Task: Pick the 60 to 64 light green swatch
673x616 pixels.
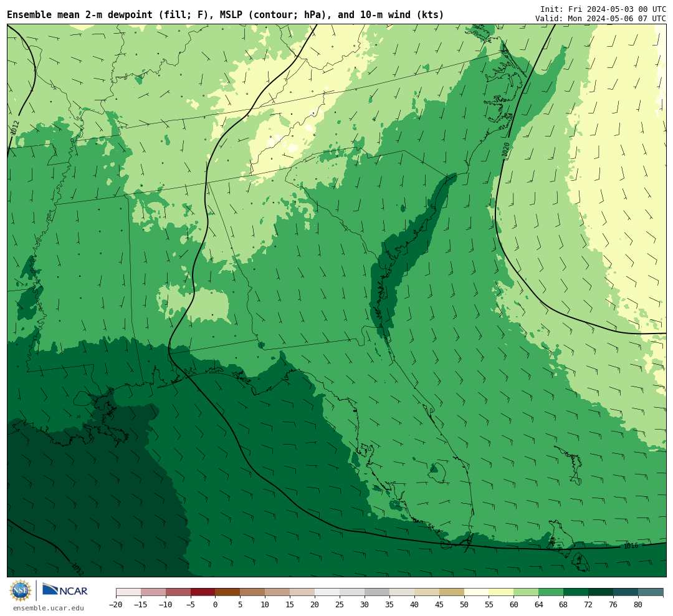Action: tap(527, 592)
